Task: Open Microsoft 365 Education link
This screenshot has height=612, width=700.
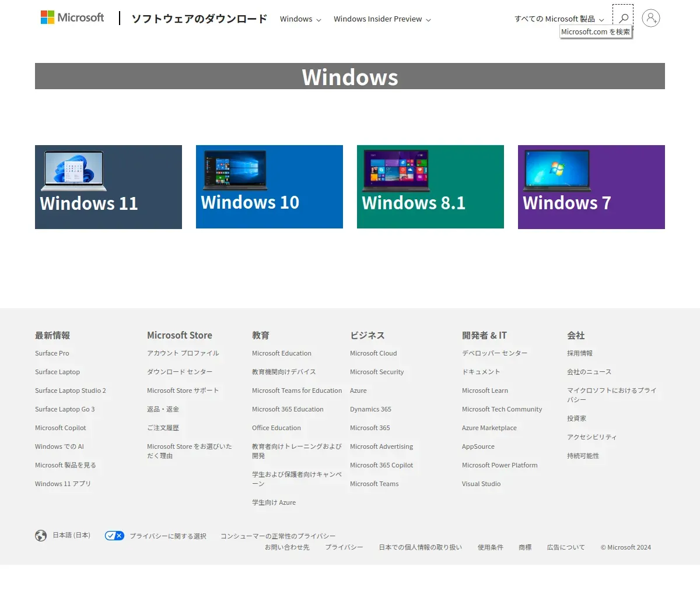Action: tap(288, 409)
